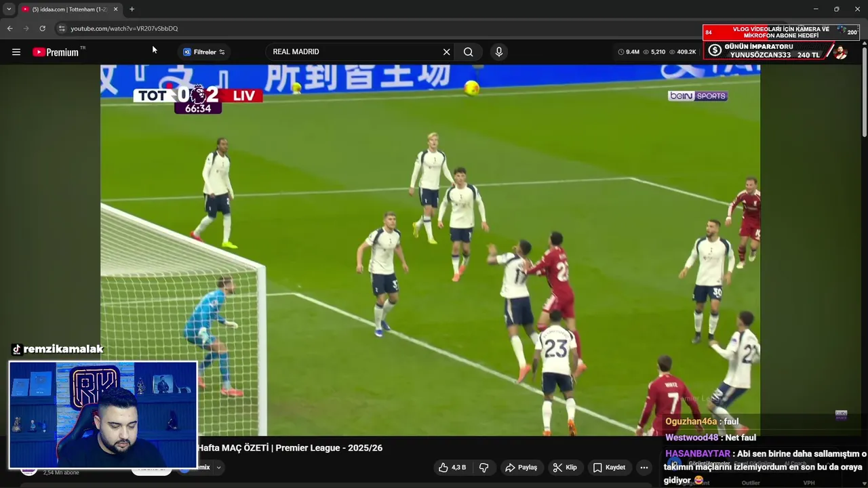
Task: Open more actions three-dot menu
Action: [644, 468]
